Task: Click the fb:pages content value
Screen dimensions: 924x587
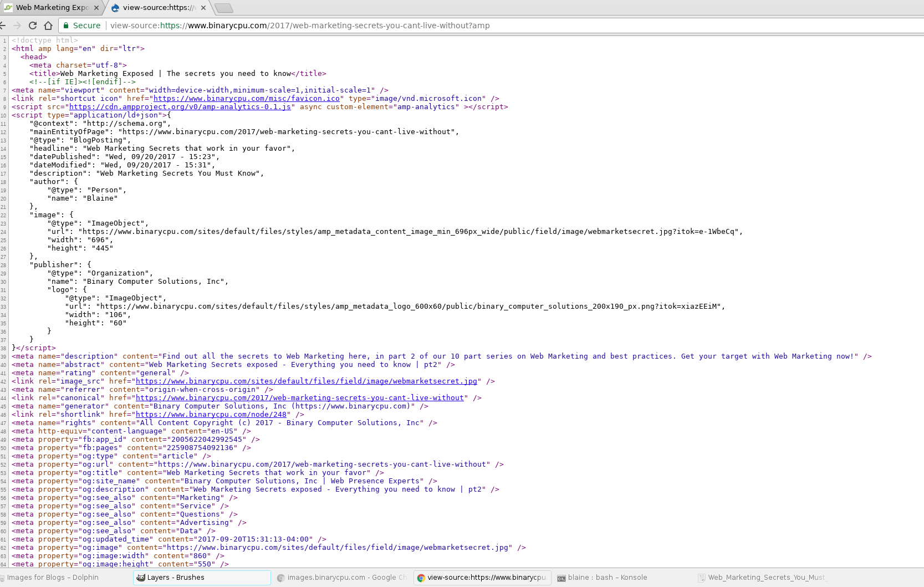Action: [x=200, y=448]
